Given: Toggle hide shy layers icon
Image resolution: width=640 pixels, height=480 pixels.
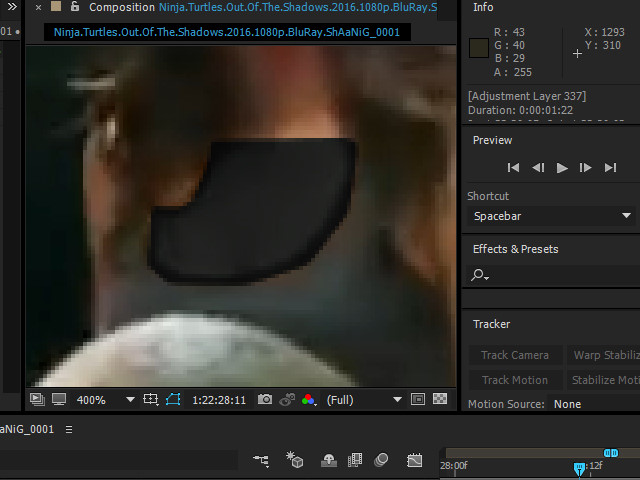Looking at the screenshot, I should pos(329,460).
